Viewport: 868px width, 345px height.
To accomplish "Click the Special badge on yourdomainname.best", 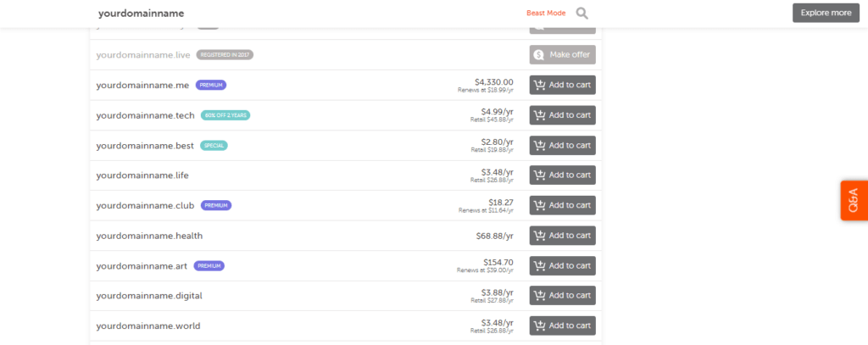I will (x=214, y=145).
